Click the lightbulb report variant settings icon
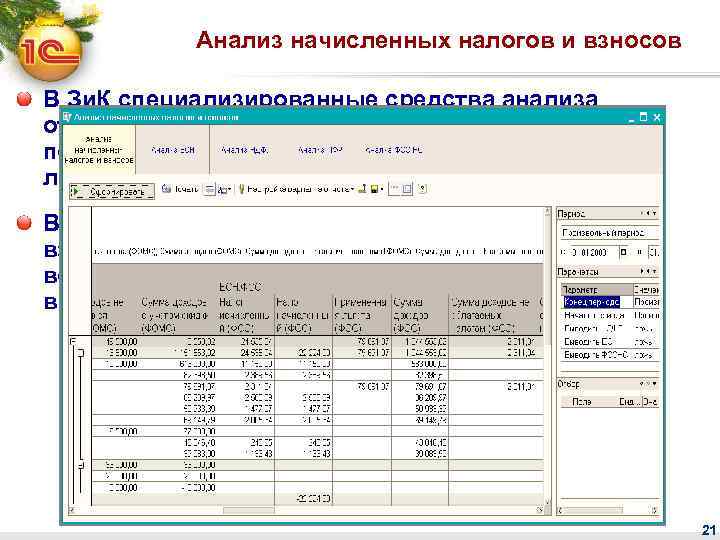Screen dimensions: 720x540 point(242,189)
